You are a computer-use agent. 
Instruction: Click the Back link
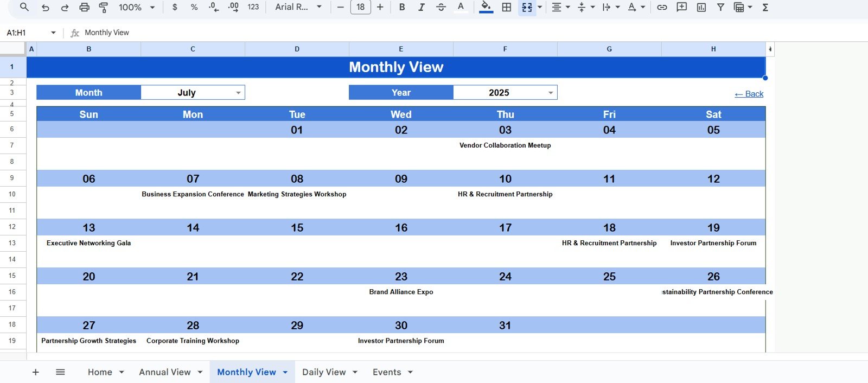pos(749,94)
